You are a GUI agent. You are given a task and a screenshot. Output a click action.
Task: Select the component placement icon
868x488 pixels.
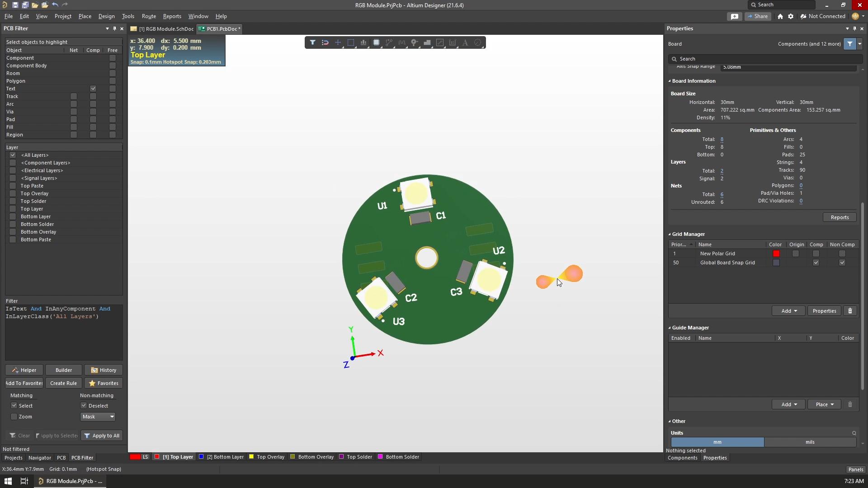(377, 42)
